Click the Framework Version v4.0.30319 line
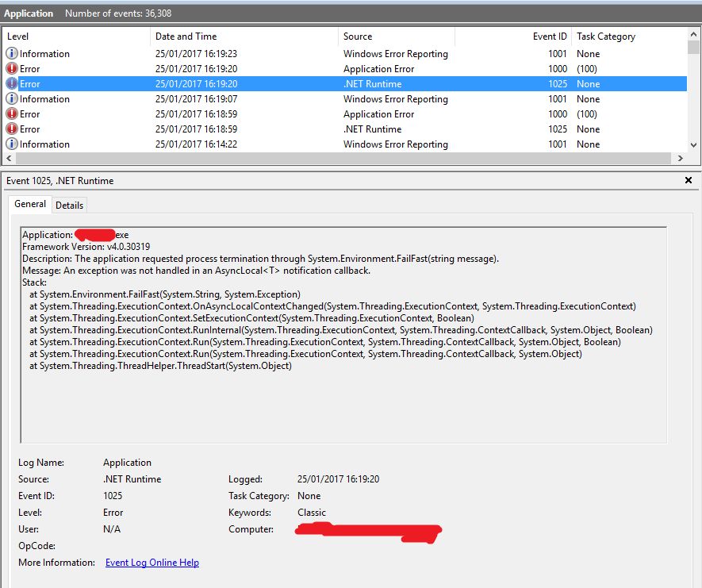 coord(86,247)
